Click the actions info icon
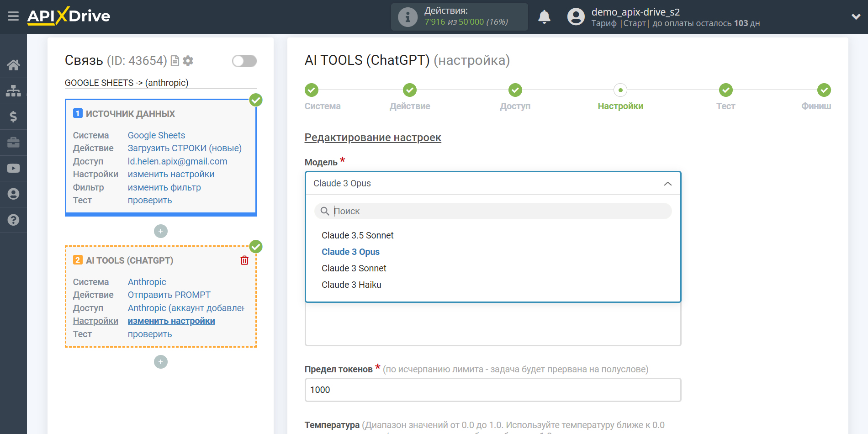This screenshot has height=434, width=868. [x=408, y=17]
